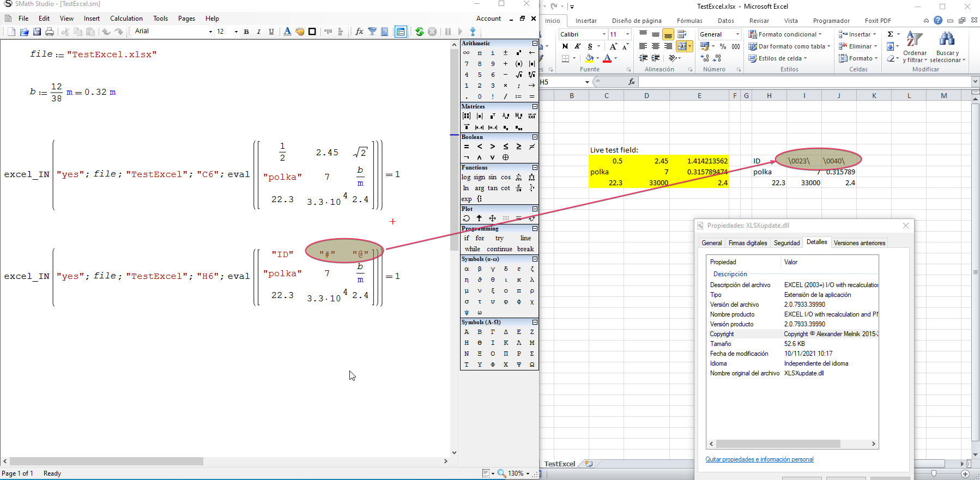Click the square root symbol in Arithmetic

519,75
